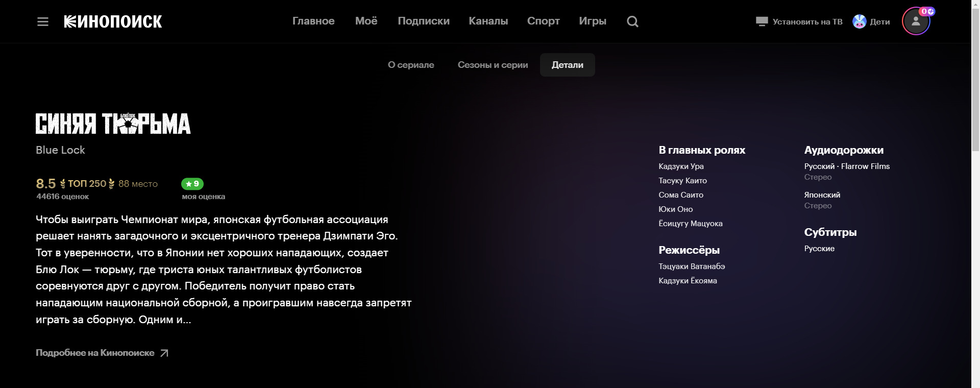Open search with magnifier icon

tap(632, 21)
